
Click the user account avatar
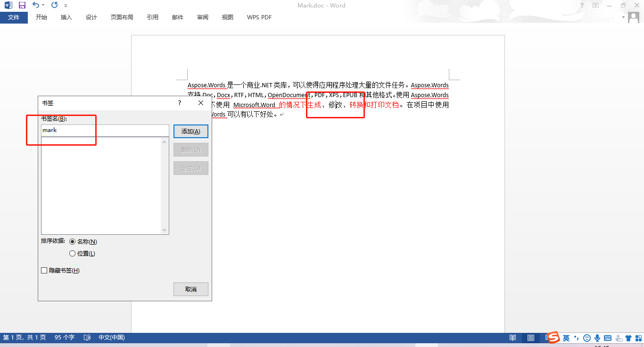[x=633, y=17]
